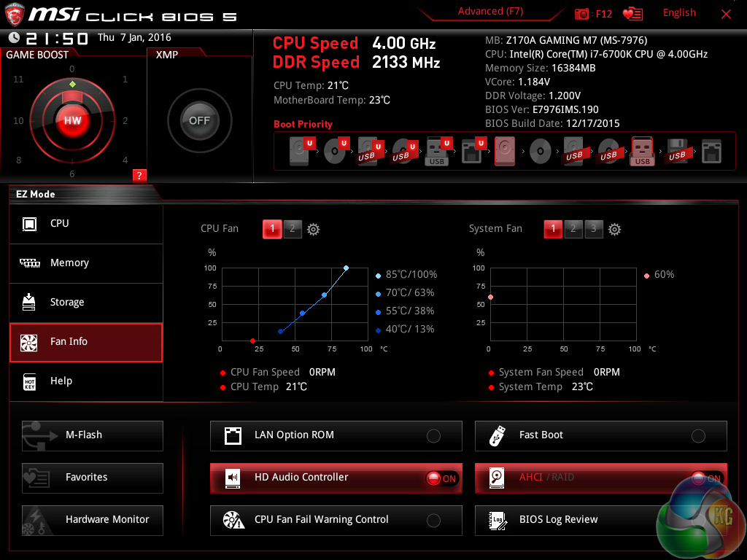Image resolution: width=747 pixels, height=560 pixels.
Task: Open the Help hotkey section
Action: (86, 381)
